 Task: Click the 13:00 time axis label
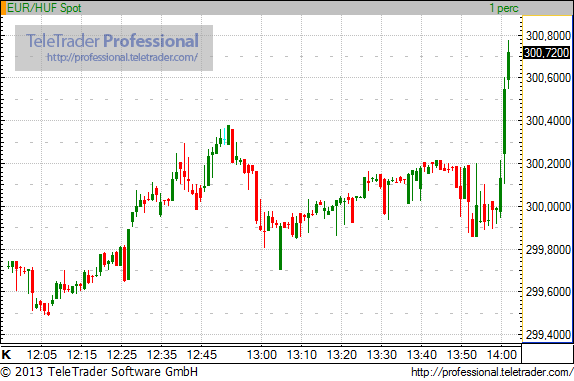262,354
